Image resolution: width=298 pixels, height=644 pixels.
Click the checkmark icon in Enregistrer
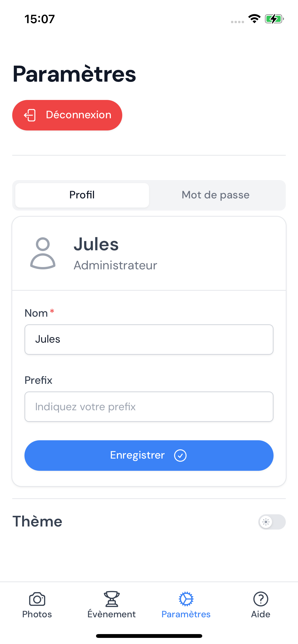180,456
